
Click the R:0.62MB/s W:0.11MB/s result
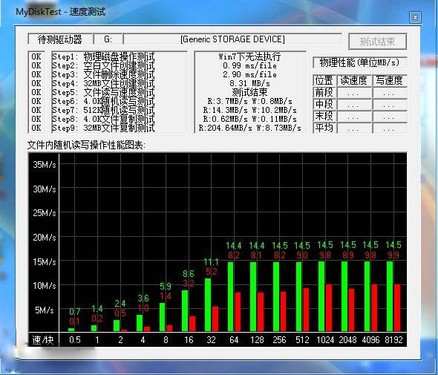click(x=250, y=119)
